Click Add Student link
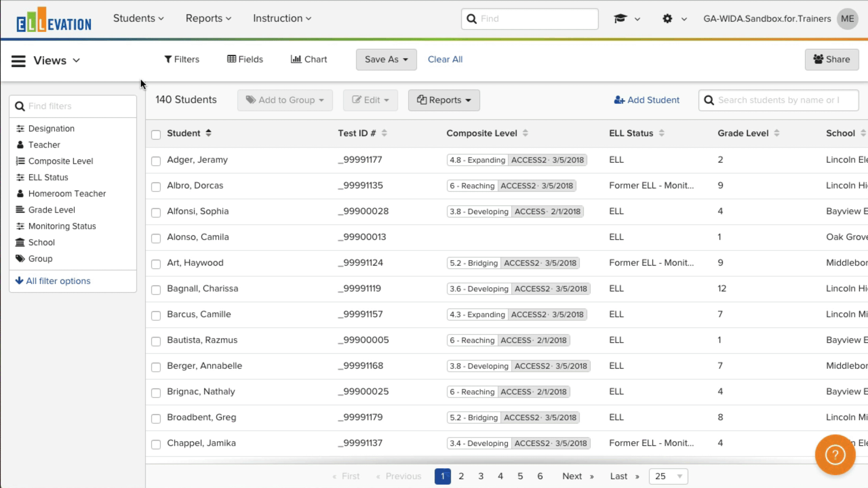This screenshot has height=488, width=868. (646, 100)
